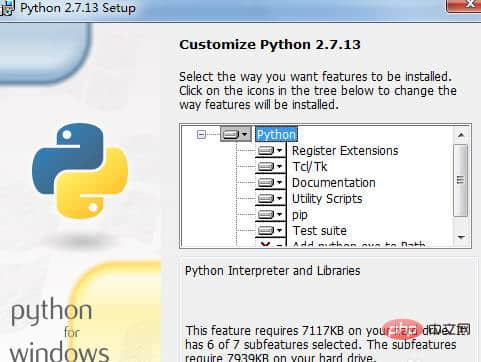
Task: Click the 'Python Interpreter and Libraries' description
Action: coord(272,271)
